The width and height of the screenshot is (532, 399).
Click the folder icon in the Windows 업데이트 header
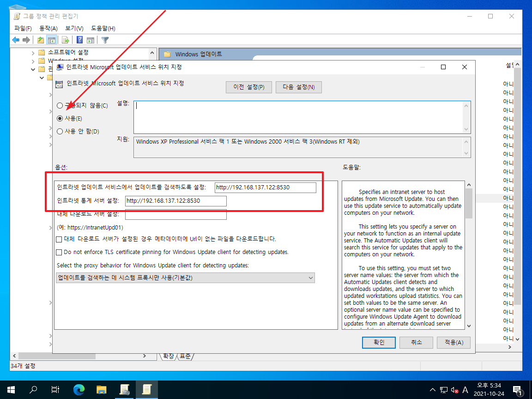167,54
